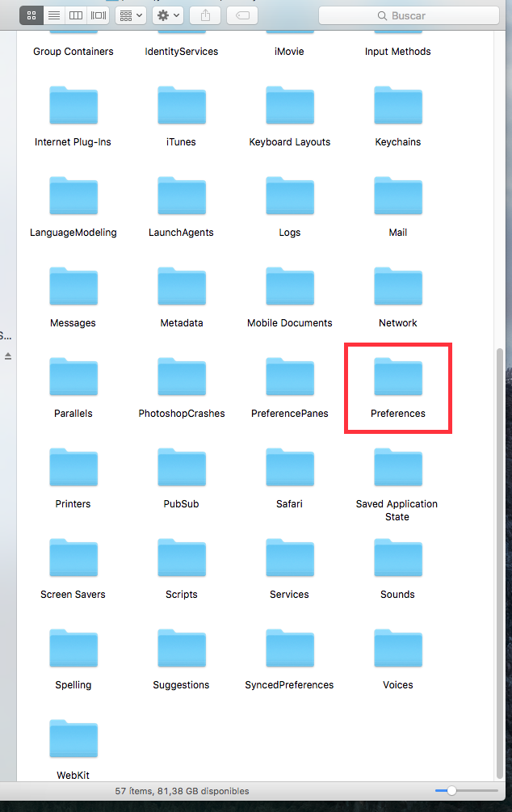Open the item arrangement dropdown
512x812 pixels.
[x=130, y=15]
